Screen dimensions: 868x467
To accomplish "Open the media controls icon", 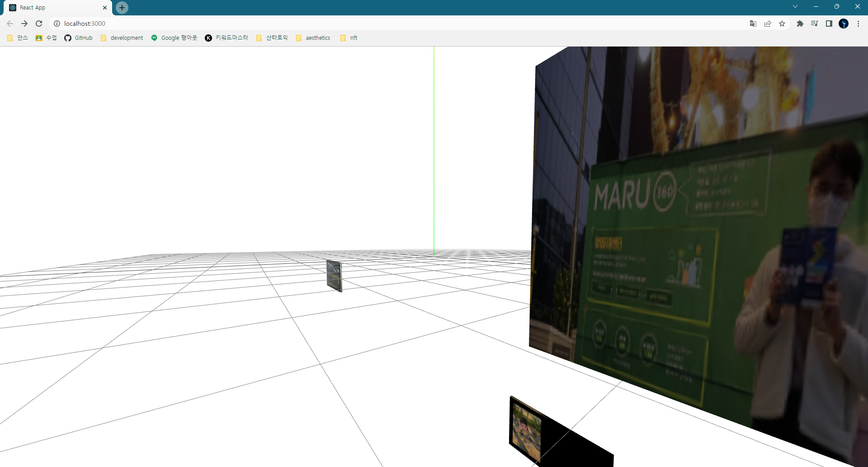I will [815, 24].
